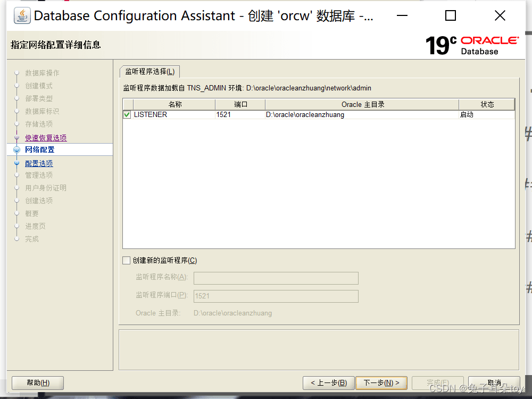532x399 pixels.
Task: Open the 配置选项 step link
Action: point(39,163)
